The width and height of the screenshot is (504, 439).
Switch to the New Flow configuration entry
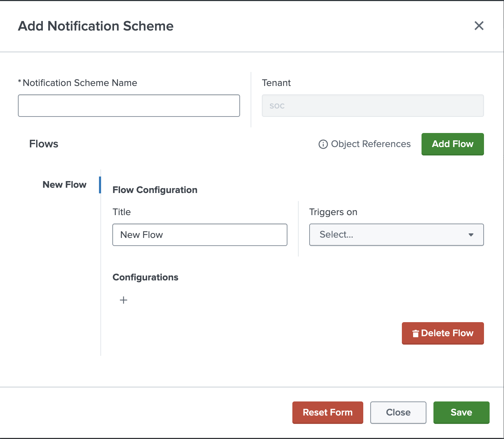pos(65,185)
